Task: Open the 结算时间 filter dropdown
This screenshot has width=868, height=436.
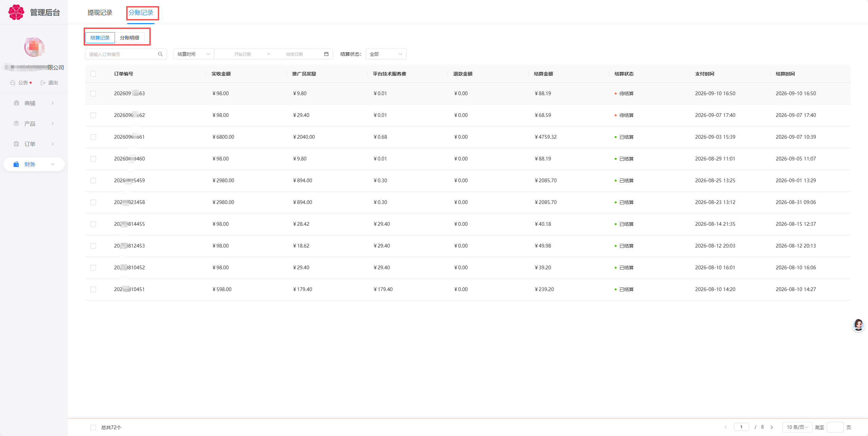Action: [194, 54]
